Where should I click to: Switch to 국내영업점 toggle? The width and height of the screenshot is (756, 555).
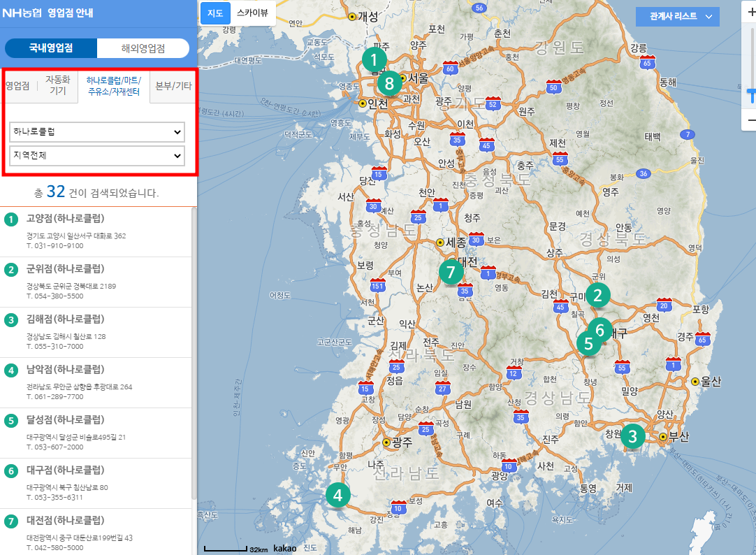[x=51, y=48]
